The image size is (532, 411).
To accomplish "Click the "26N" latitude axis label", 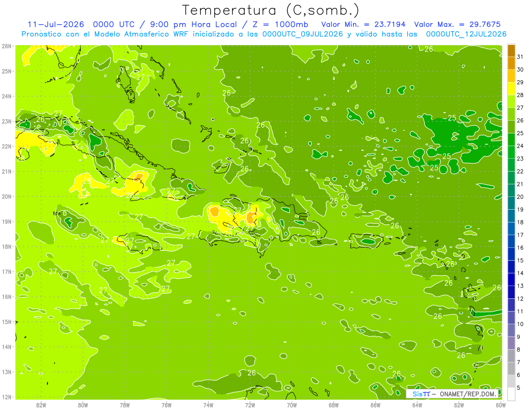I will click(7, 46).
